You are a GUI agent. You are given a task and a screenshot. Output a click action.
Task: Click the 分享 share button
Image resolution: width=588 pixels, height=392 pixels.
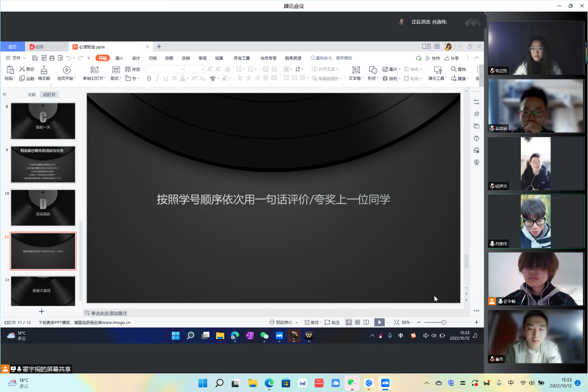(451, 58)
